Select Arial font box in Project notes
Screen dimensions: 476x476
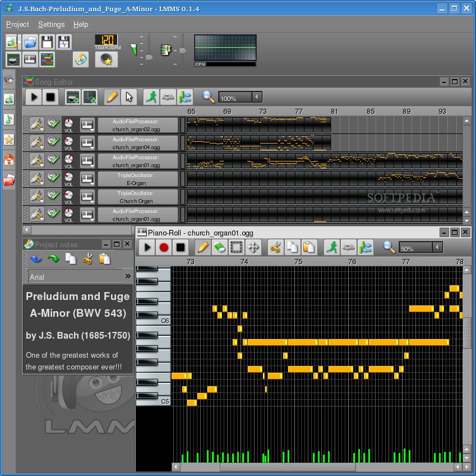[x=76, y=276]
